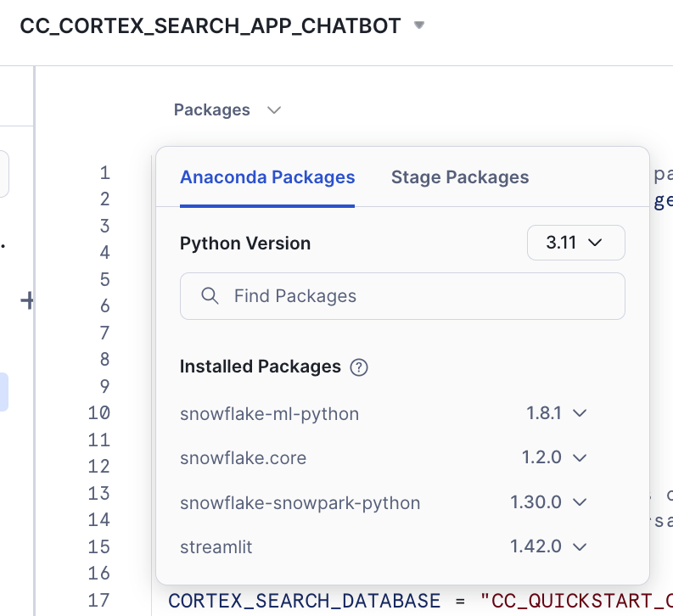Focus the Find Packages search field

(x=416, y=296)
